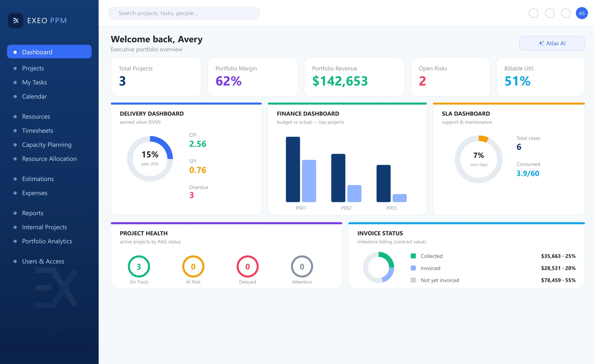
Task: Open the Portfolio Margin card
Action: coord(253,77)
